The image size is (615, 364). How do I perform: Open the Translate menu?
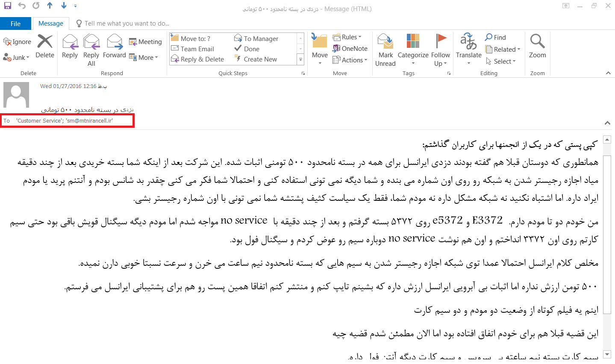point(468,50)
